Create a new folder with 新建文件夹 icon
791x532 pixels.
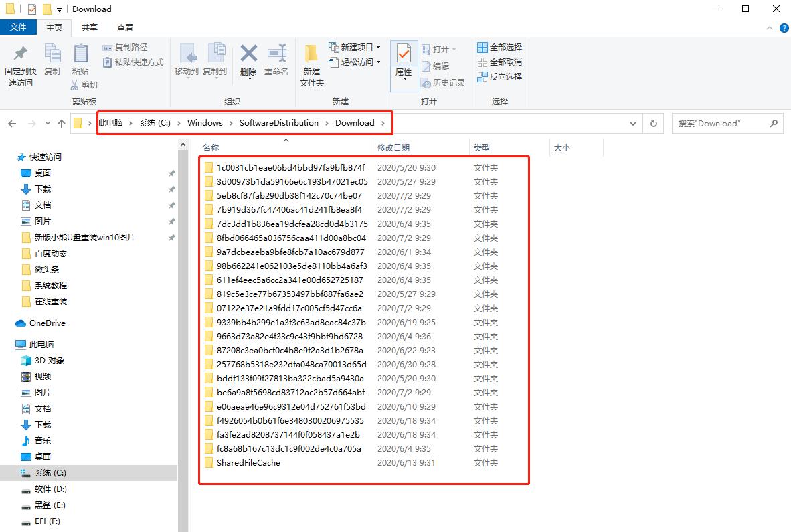[311, 64]
